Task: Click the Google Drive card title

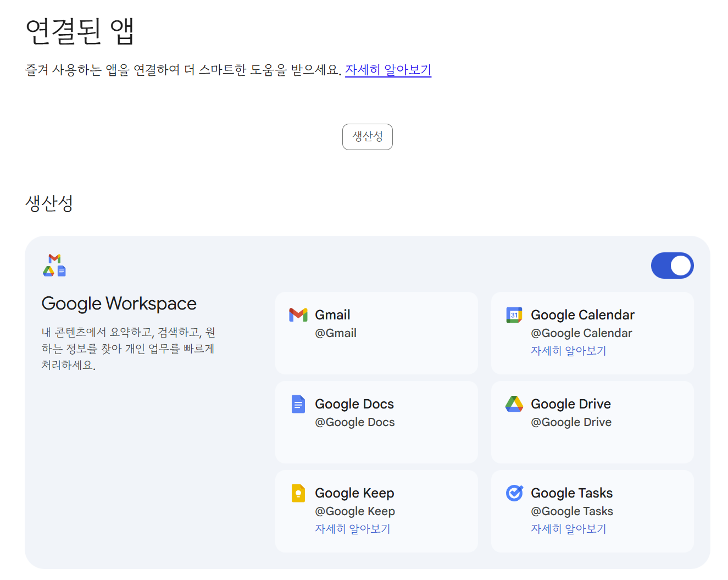Action: point(571,404)
